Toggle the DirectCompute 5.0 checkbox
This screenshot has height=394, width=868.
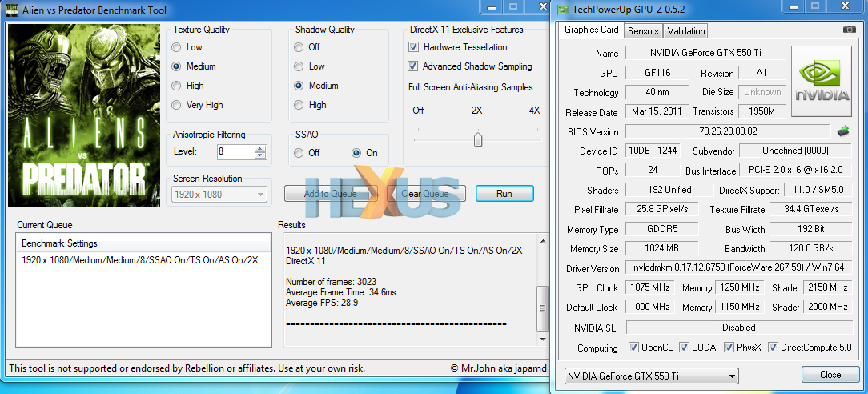click(773, 348)
